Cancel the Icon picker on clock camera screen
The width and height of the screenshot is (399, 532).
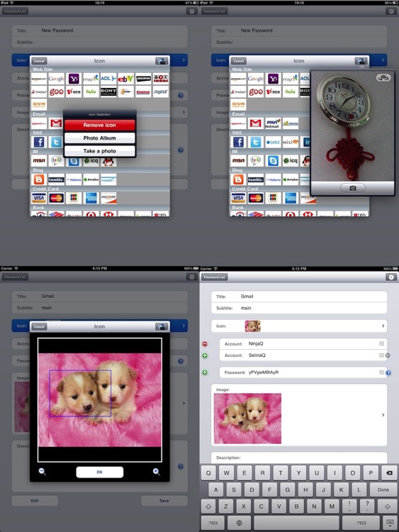239,61
